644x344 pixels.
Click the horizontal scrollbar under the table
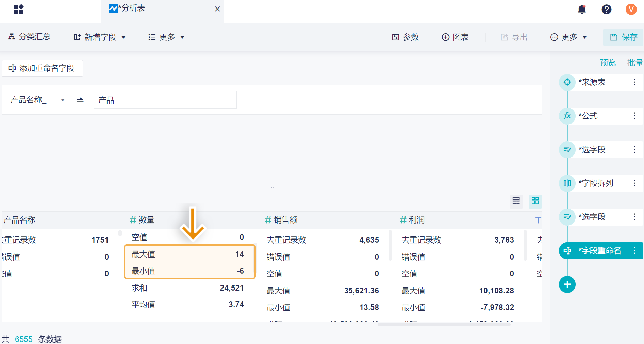tap(444, 325)
